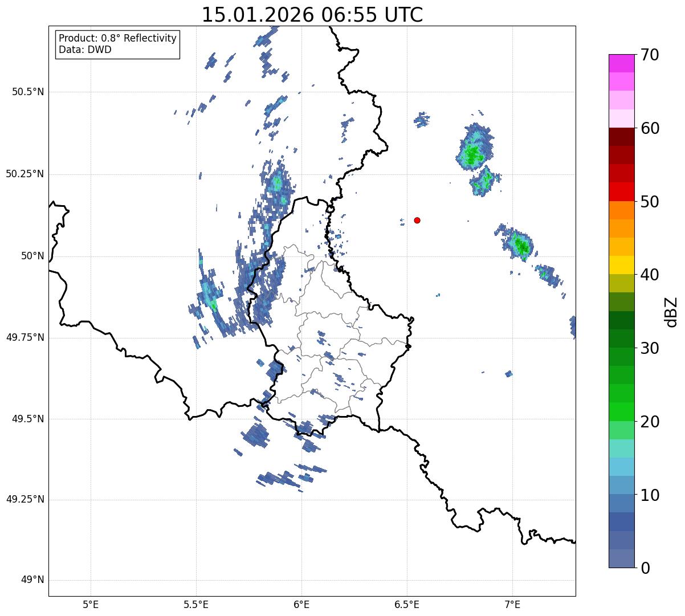Click 'Product: 0.8° Reflectivity' legend line
Screen dimensions: 685x616
click(118, 38)
